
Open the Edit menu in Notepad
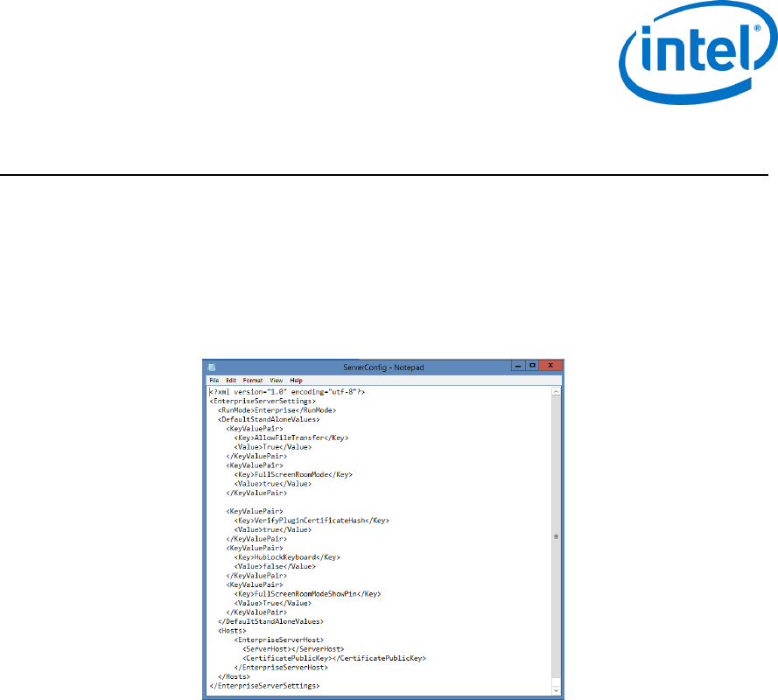pos(231,381)
